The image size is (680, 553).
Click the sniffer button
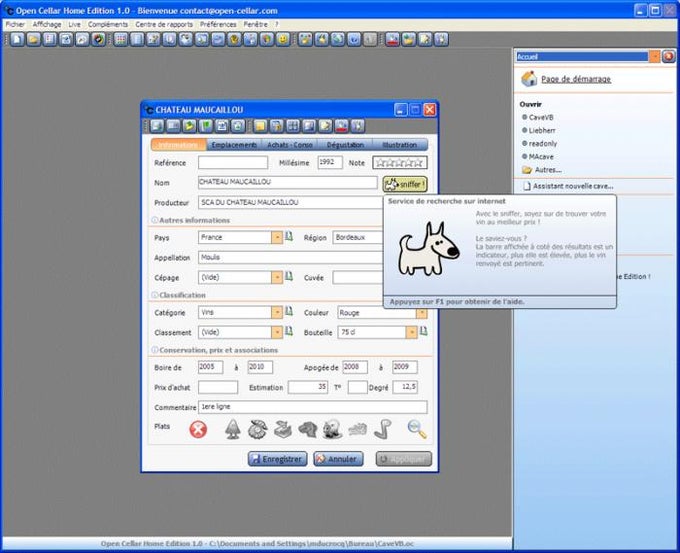[405, 184]
